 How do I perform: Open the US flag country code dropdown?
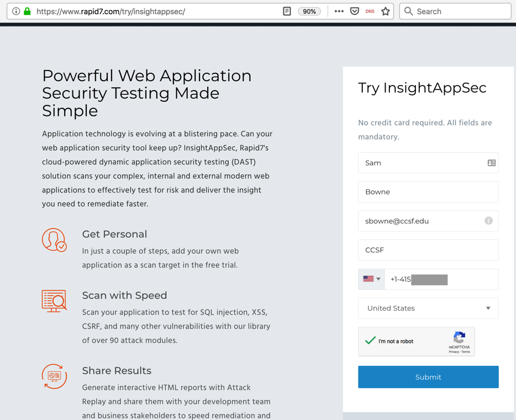click(x=372, y=279)
